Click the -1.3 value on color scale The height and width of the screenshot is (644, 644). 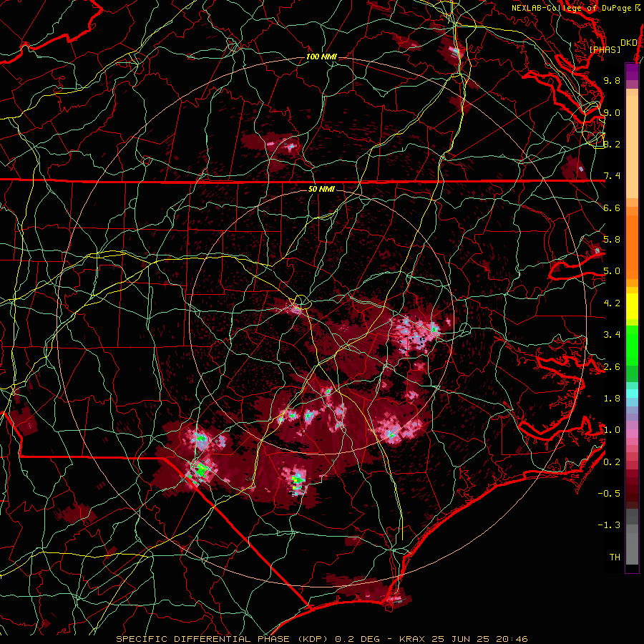[609, 525]
